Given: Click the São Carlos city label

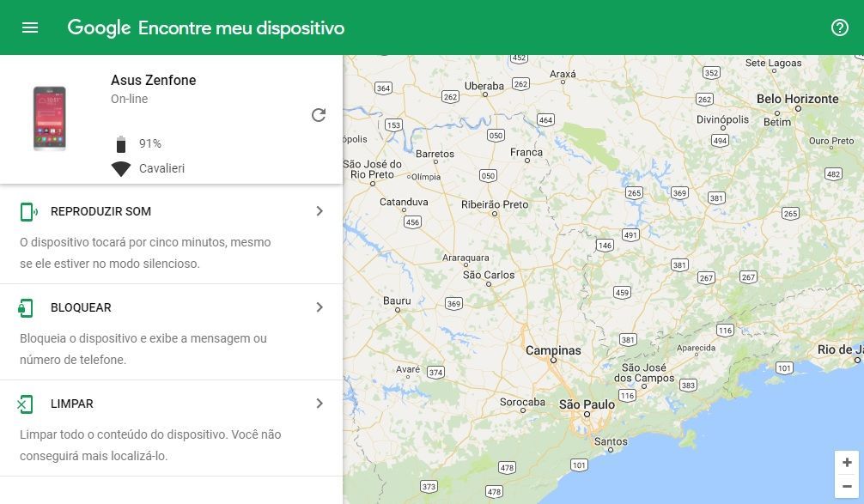Looking at the screenshot, I should [488, 275].
